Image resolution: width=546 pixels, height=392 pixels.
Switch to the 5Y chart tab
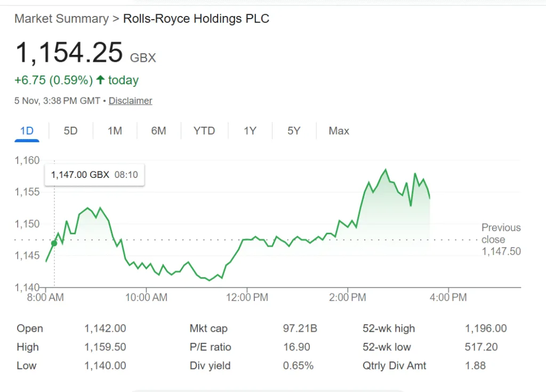(294, 131)
